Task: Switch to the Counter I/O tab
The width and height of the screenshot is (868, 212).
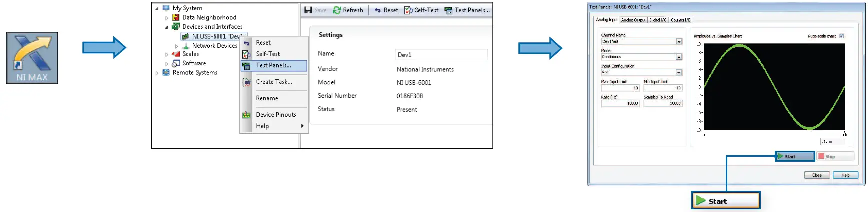Action: (x=681, y=20)
